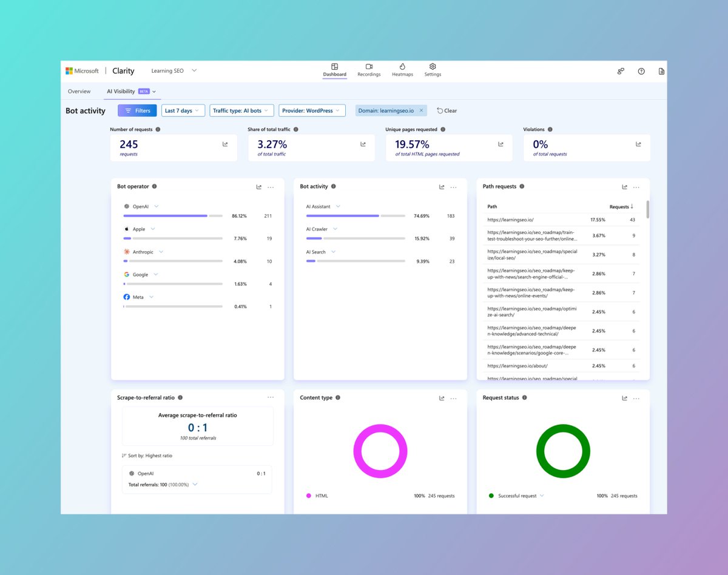Open the Heatmaps tab
Viewport: 728px width, 575px height.
pos(402,70)
